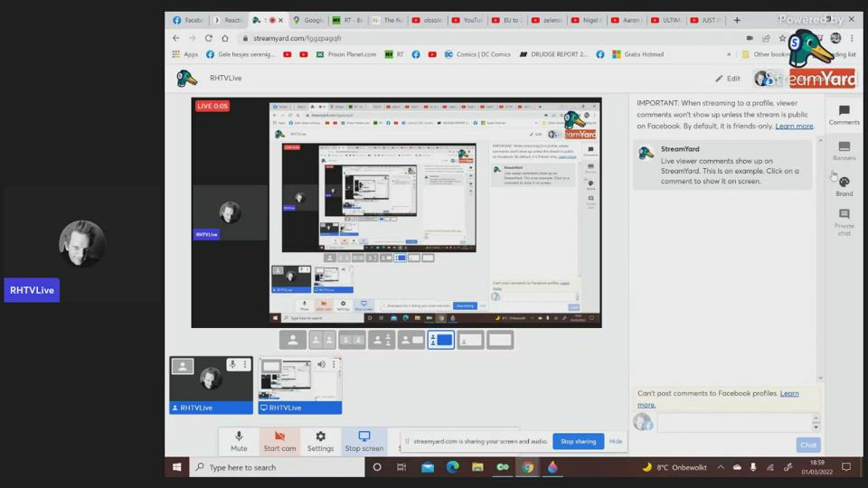Open the Banners panel

tap(844, 150)
